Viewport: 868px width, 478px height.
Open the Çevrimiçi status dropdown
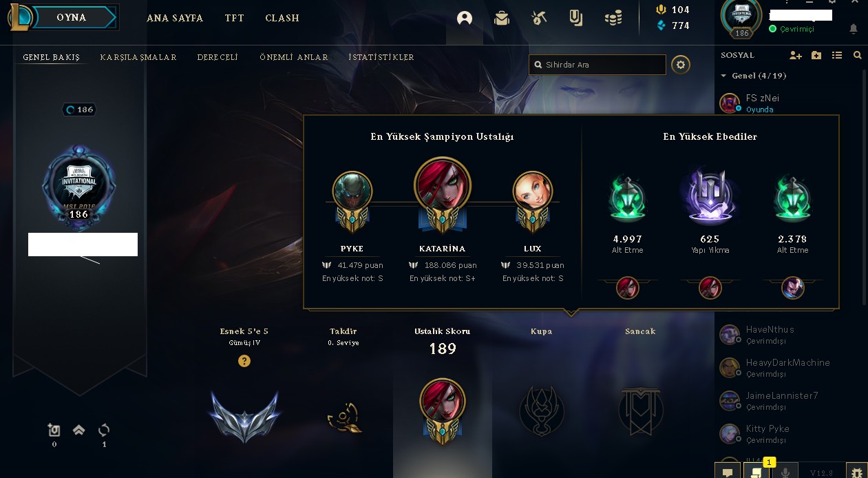pyautogui.click(x=792, y=29)
